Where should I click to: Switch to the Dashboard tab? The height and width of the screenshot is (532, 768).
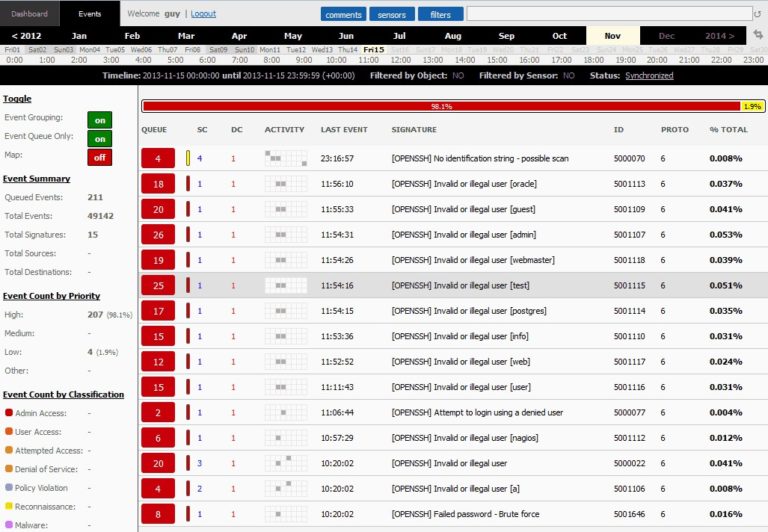click(29, 14)
